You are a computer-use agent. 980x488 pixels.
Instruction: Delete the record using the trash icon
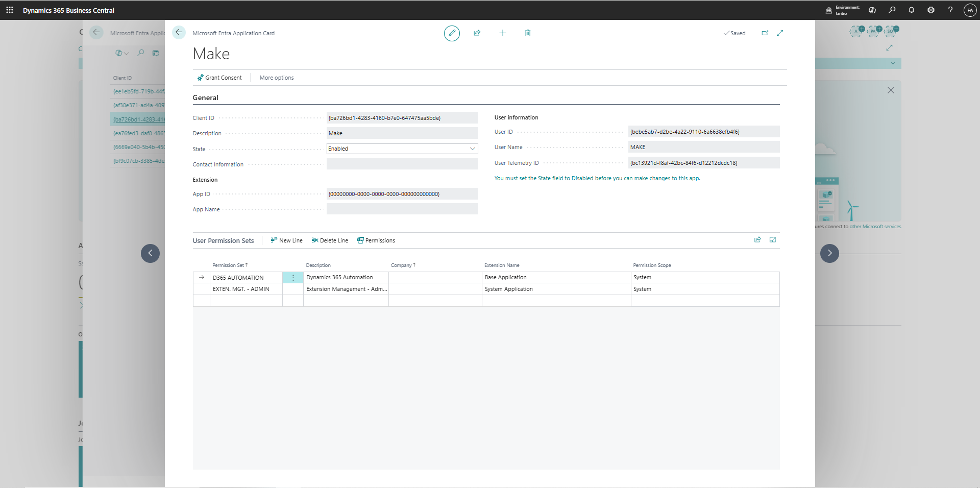click(x=528, y=33)
